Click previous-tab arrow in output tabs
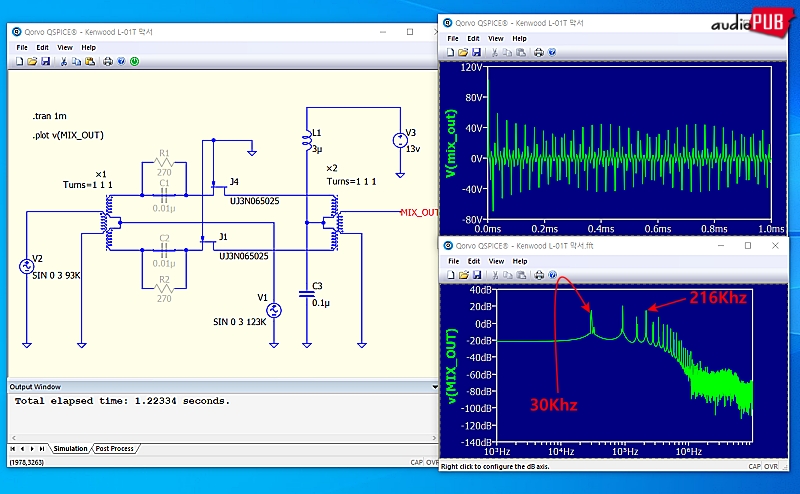The image size is (800, 494). pos(22,449)
